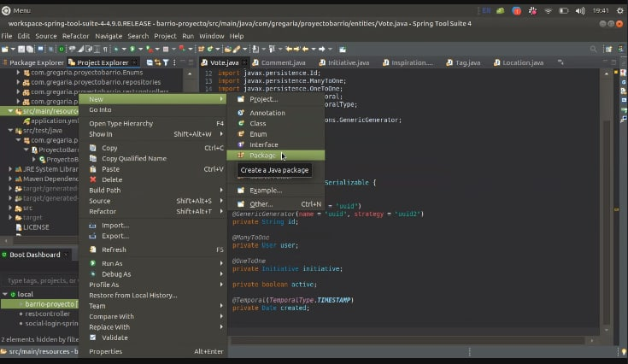Viewport: 628px width, 364px height.
Task: Open the Navigate menu
Action: (109, 36)
